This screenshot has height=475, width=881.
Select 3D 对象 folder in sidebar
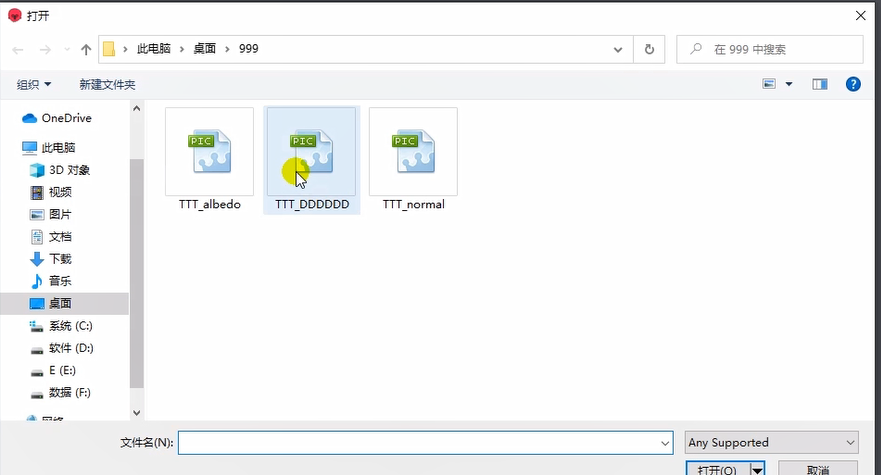[x=69, y=170]
